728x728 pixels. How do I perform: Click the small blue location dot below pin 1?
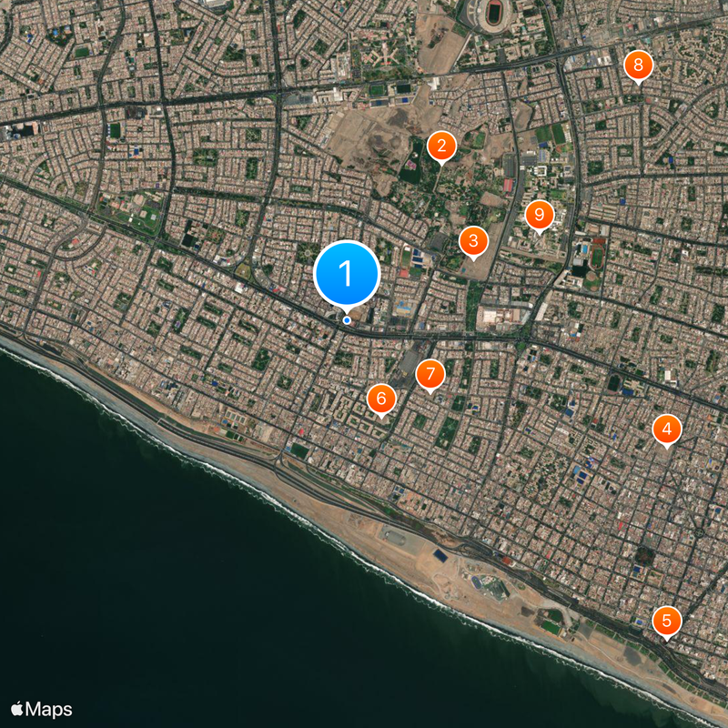347,320
